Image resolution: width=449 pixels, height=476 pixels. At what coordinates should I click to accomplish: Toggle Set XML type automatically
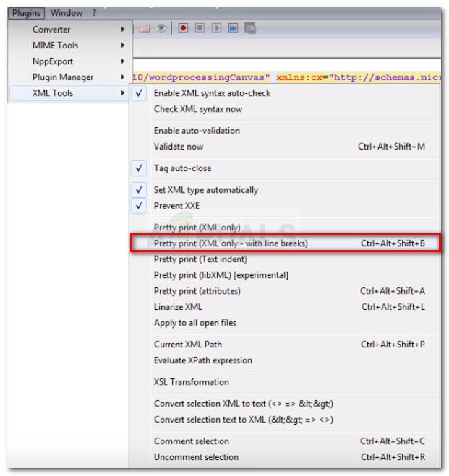pos(285,190)
